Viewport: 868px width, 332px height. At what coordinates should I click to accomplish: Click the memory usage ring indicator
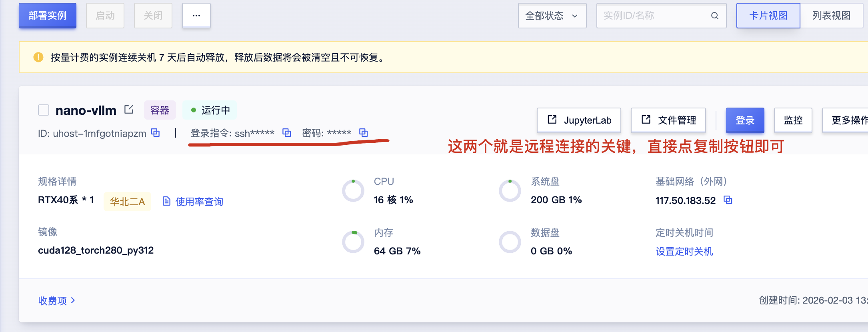353,242
